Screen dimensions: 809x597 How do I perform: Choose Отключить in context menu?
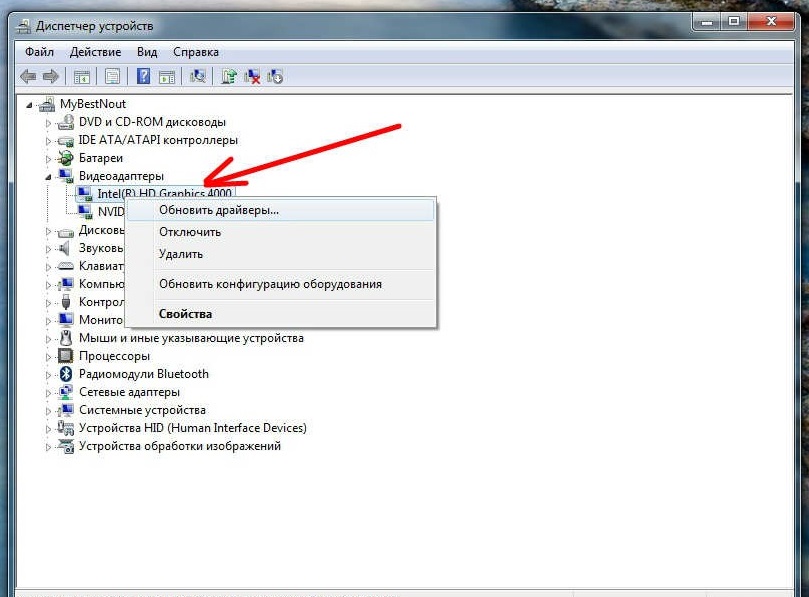pyautogui.click(x=281, y=232)
